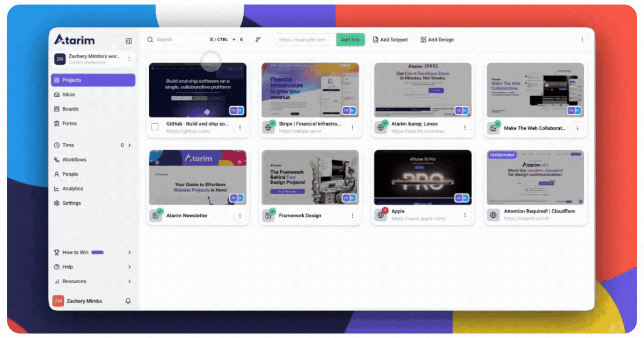Click the sort order icon beside search
This screenshot has height=338, width=644.
click(x=258, y=40)
